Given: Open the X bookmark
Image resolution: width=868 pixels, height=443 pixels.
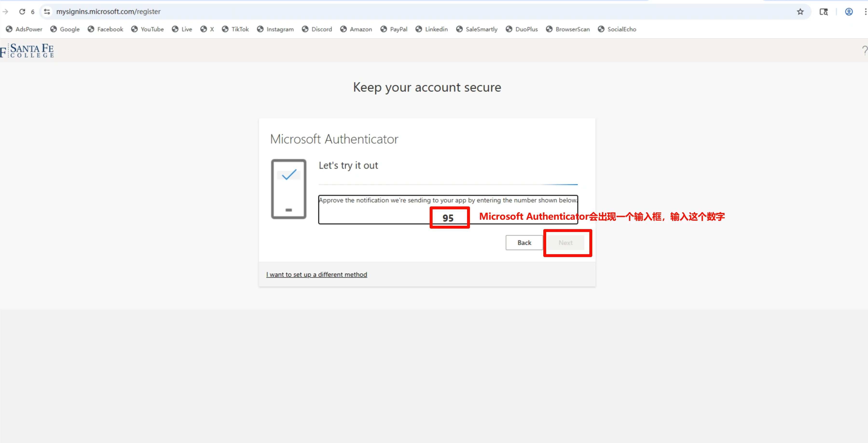Looking at the screenshot, I should pos(207,29).
